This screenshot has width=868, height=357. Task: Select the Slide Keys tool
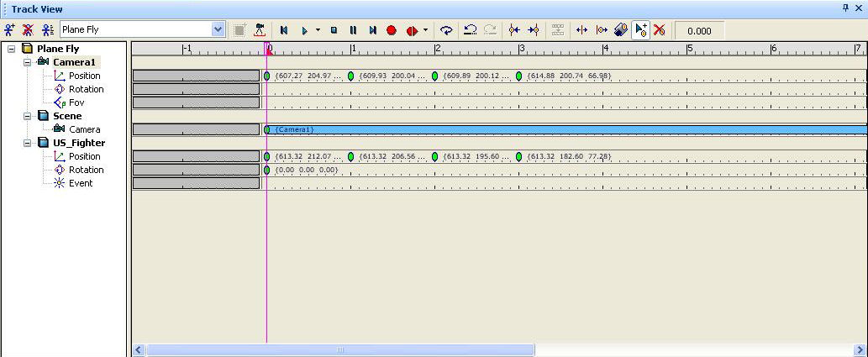tap(602, 30)
